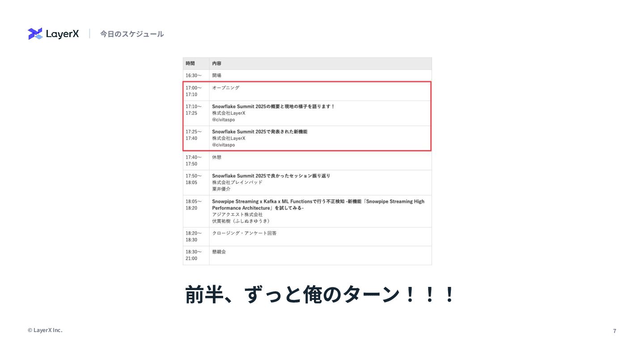This screenshot has height=362, width=644.
Task: Select Snowflake Summit 2025の概要と現地の様子 title
Action: coord(273,106)
